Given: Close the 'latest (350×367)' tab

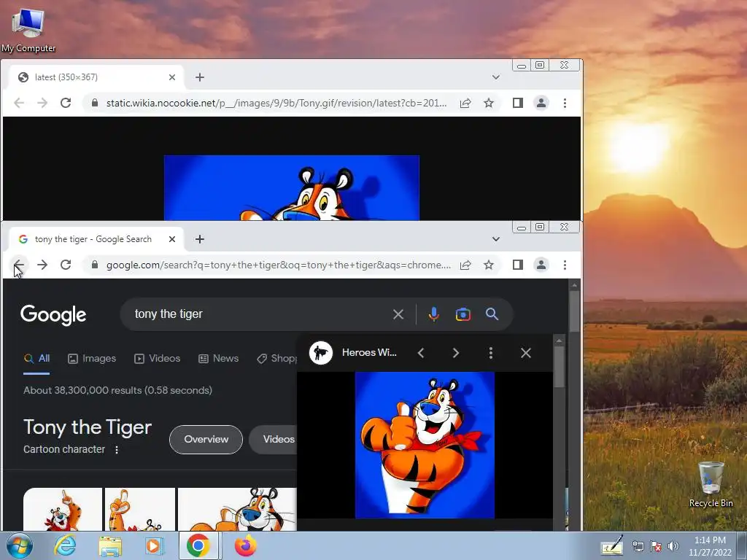Looking at the screenshot, I should (x=172, y=77).
